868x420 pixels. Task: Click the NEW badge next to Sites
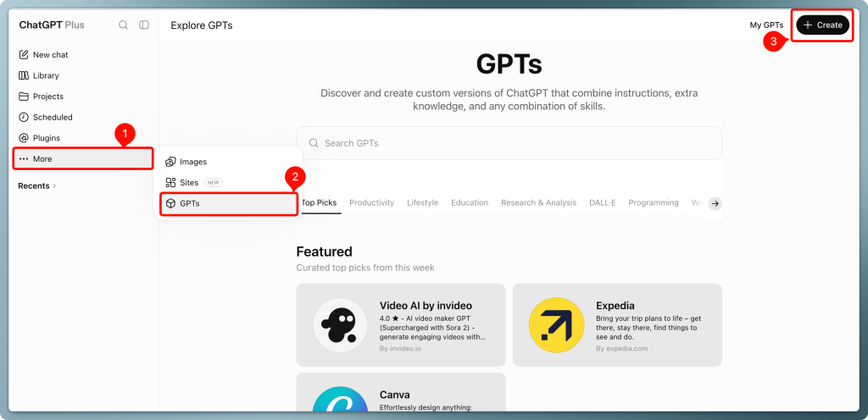click(x=213, y=182)
